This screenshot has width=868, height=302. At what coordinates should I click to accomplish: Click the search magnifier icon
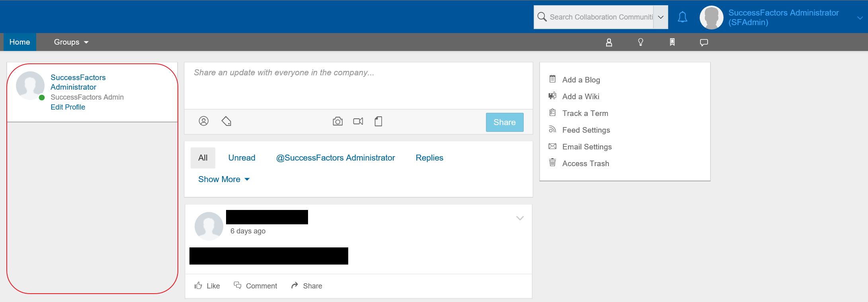point(542,17)
